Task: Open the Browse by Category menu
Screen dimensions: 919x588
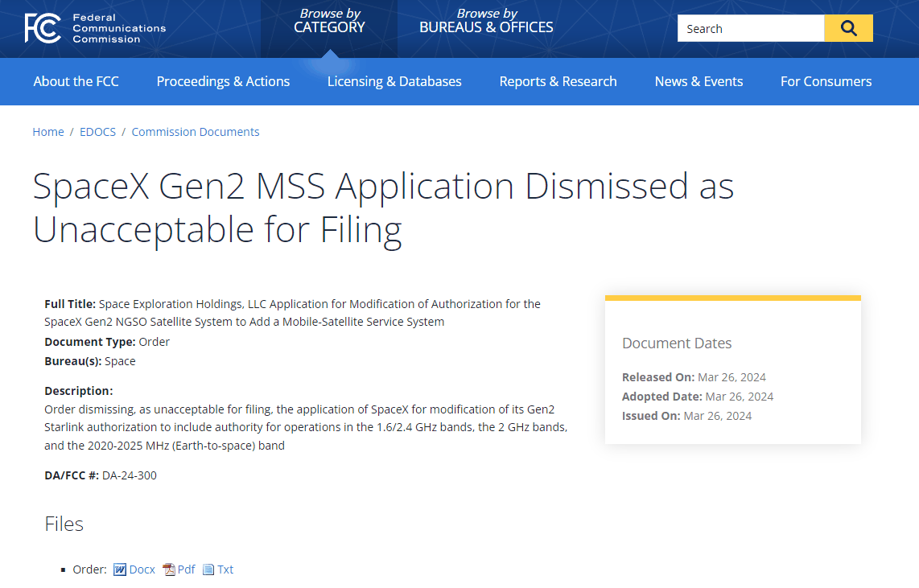Action: [x=329, y=21]
